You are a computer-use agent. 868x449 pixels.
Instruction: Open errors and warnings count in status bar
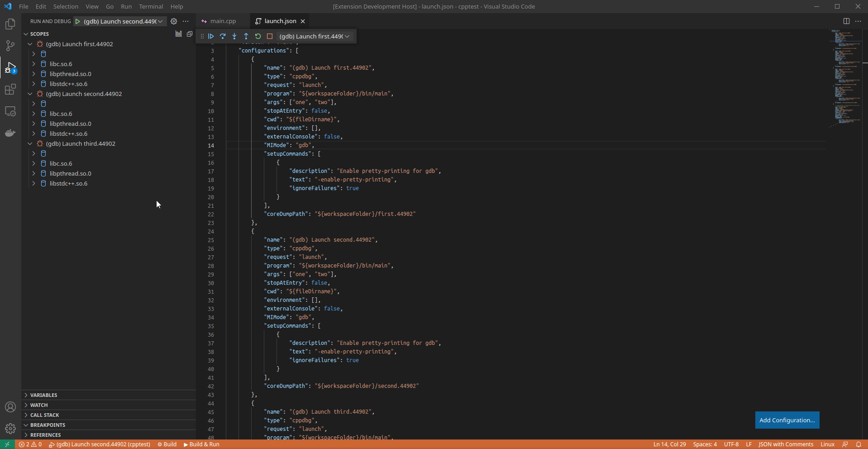[x=30, y=444]
